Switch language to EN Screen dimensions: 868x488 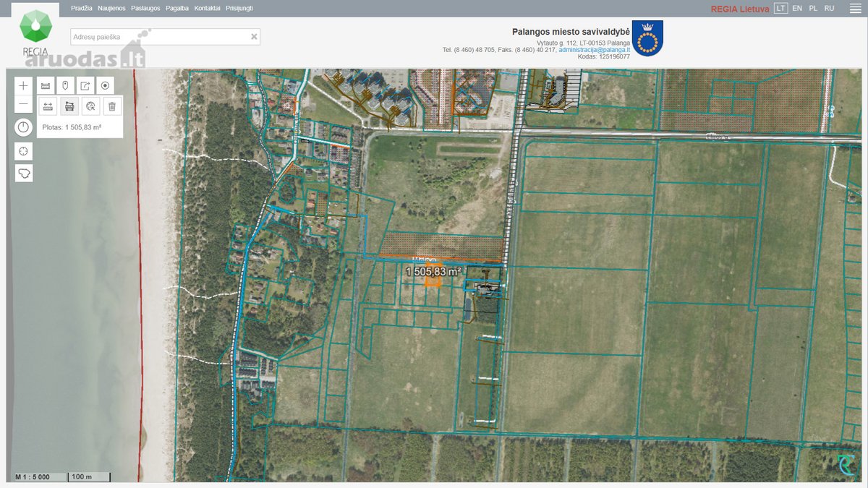[x=797, y=8]
